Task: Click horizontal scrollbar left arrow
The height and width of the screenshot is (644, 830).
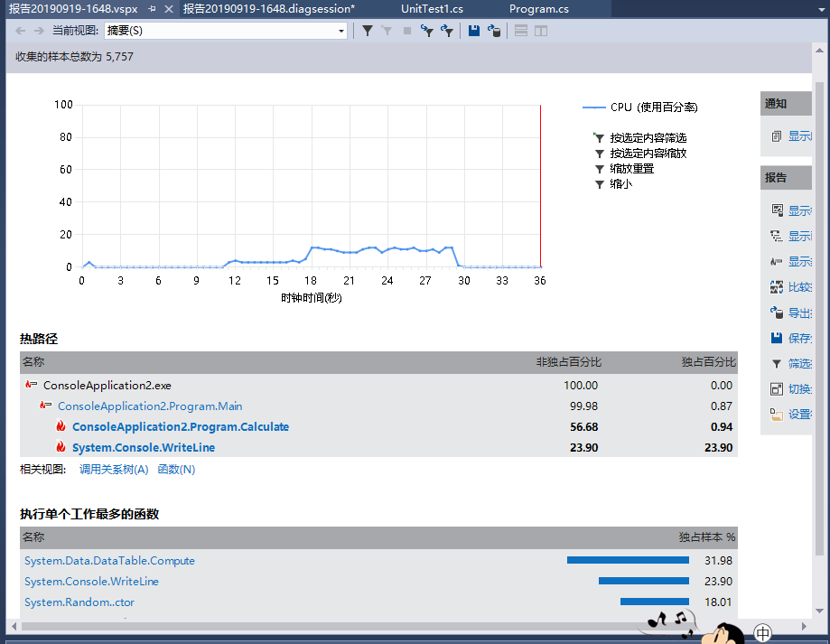Action: 14,627
